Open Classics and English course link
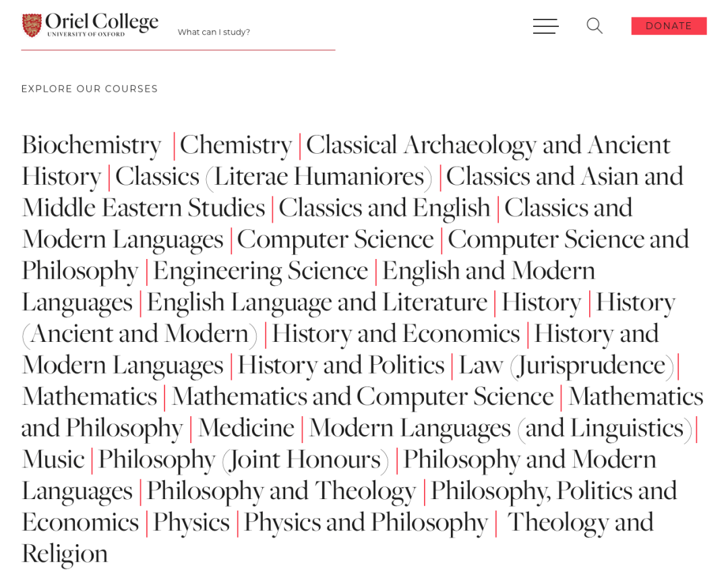 point(384,207)
